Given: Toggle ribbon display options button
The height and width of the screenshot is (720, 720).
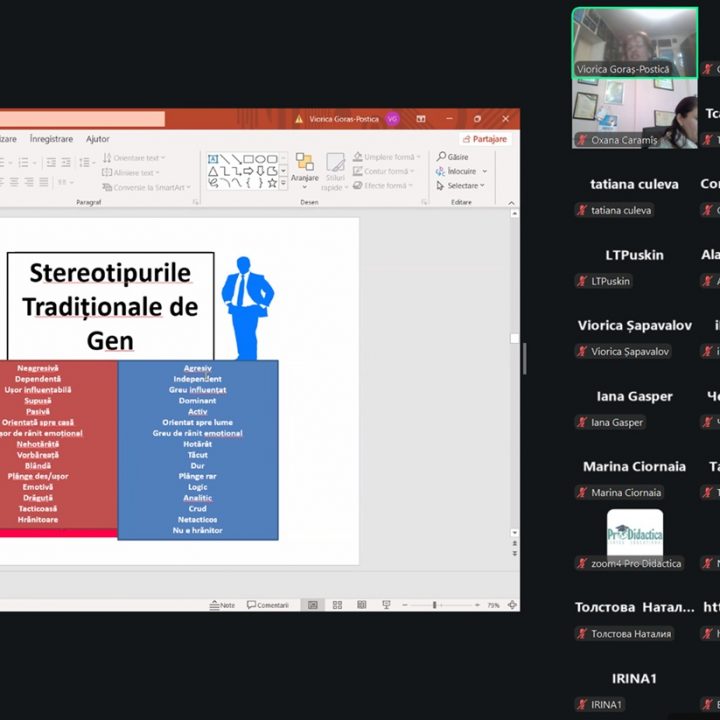Looking at the screenshot, I should [x=513, y=201].
